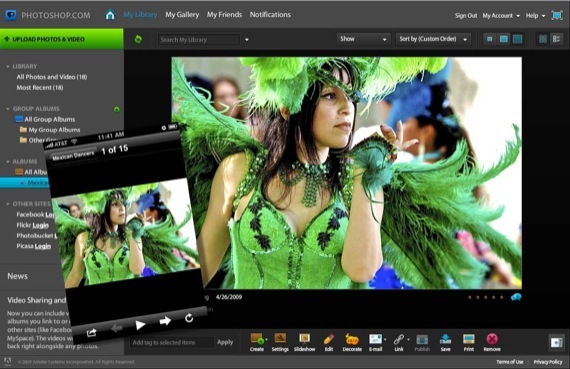Click the Save icon
The height and width of the screenshot is (369, 570).
(x=445, y=339)
